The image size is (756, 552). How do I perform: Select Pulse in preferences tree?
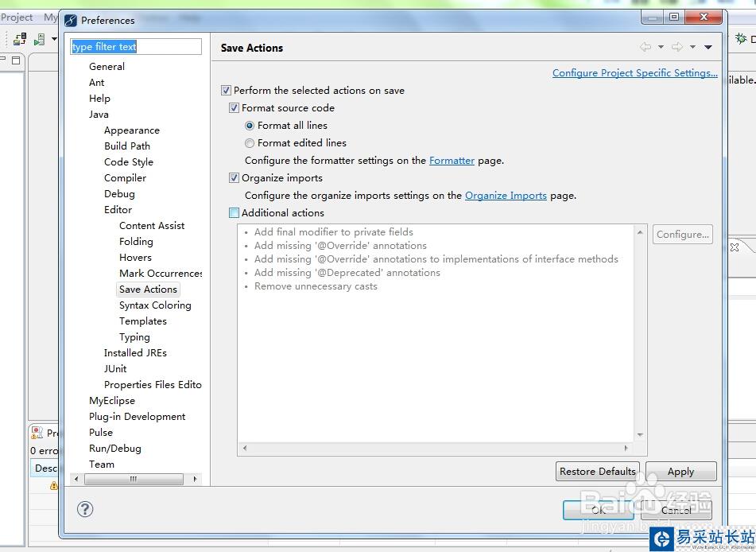[101, 433]
